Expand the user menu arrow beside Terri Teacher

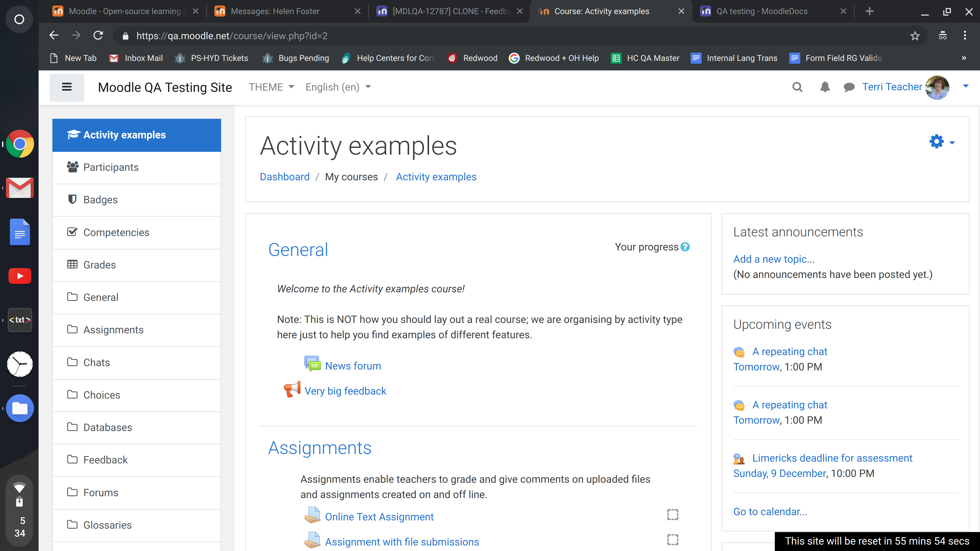click(965, 86)
